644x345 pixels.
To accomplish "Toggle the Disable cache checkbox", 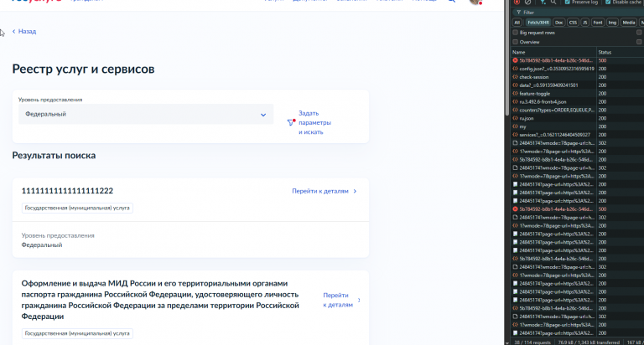I will (608, 2).
